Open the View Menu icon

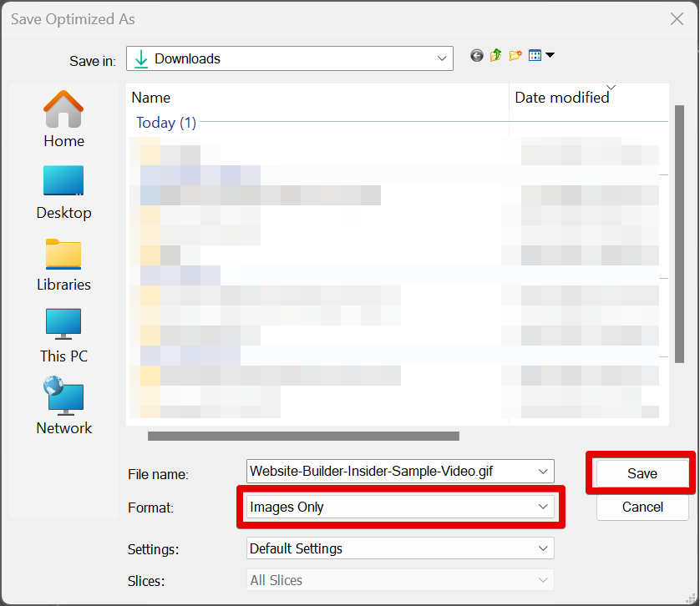pos(540,56)
